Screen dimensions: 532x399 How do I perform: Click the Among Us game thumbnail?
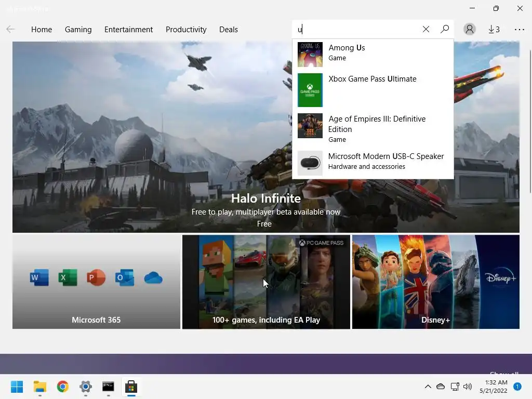click(310, 54)
